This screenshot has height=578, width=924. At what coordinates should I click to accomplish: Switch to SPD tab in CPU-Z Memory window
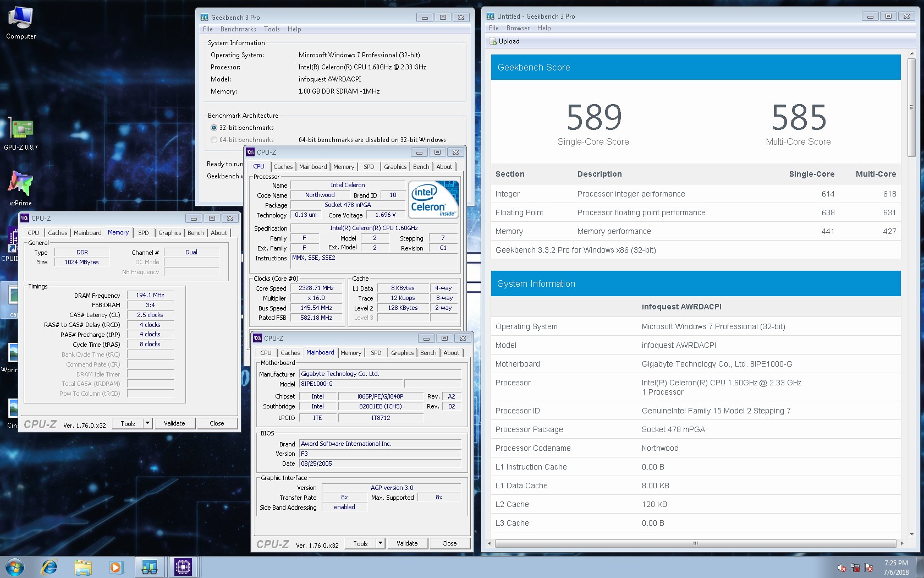tap(144, 233)
